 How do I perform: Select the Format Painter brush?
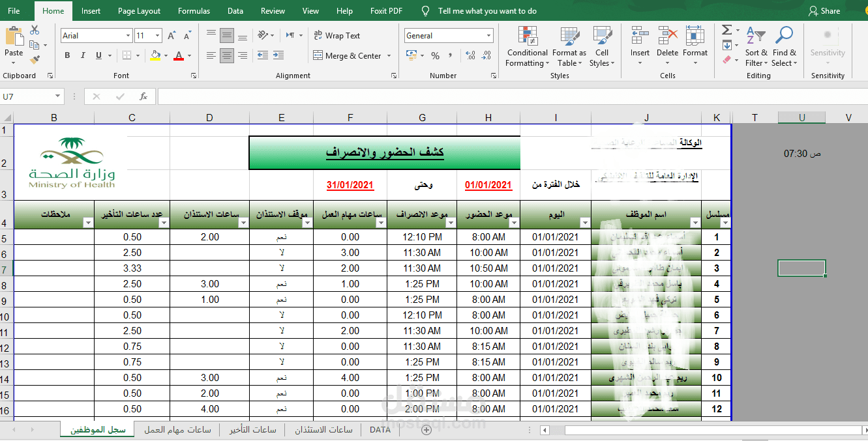[x=35, y=59]
